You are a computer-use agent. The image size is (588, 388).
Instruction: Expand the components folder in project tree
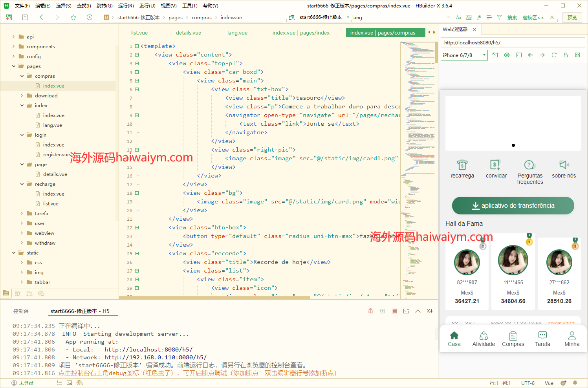coord(14,46)
